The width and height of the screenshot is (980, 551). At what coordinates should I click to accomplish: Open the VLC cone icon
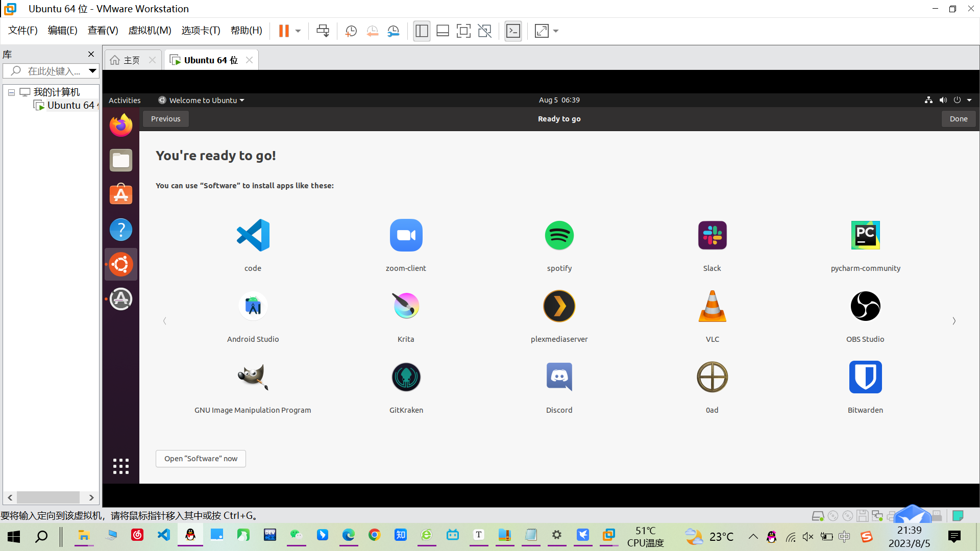[712, 306]
